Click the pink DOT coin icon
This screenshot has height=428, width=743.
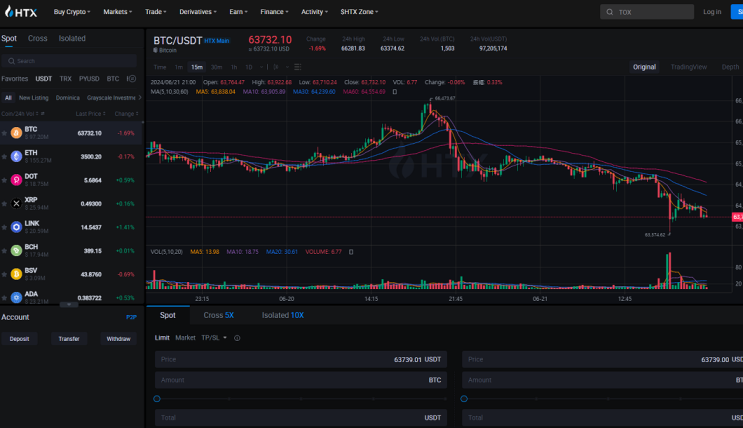[x=16, y=180]
